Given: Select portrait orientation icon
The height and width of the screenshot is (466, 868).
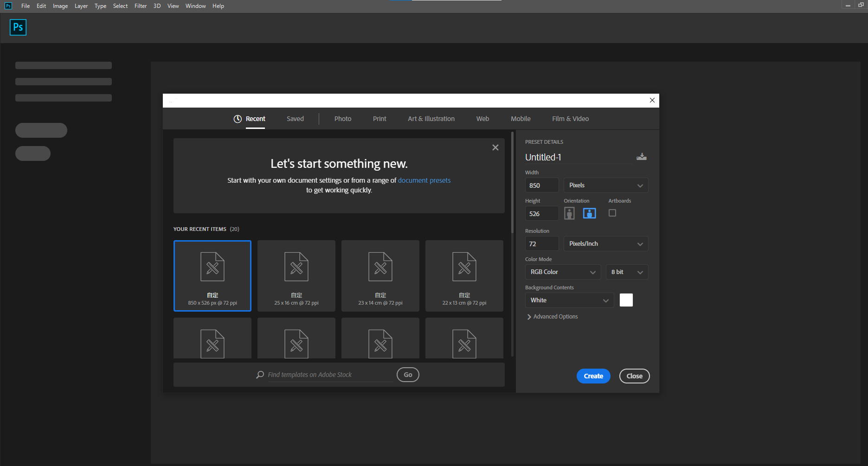Looking at the screenshot, I should tap(569, 213).
